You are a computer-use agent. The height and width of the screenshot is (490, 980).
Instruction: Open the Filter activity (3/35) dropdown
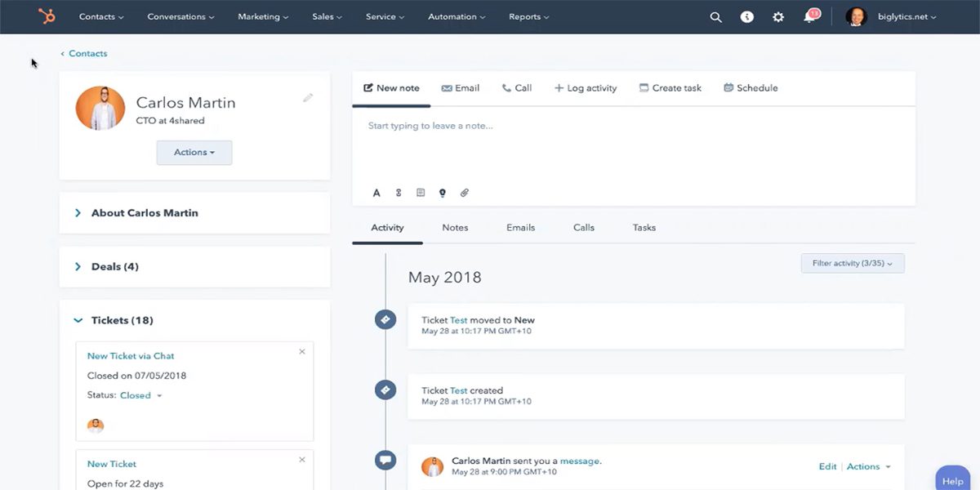tap(852, 263)
